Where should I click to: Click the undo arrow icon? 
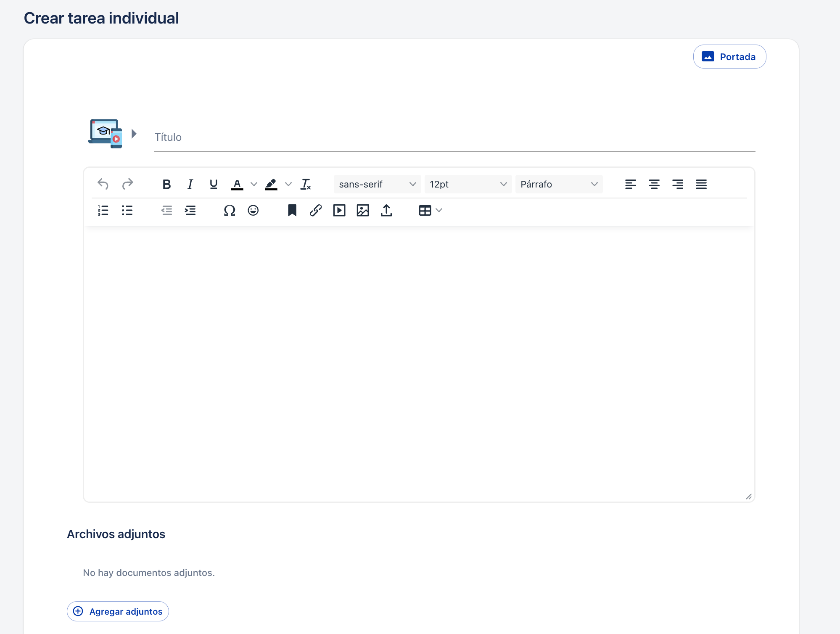pyautogui.click(x=103, y=184)
